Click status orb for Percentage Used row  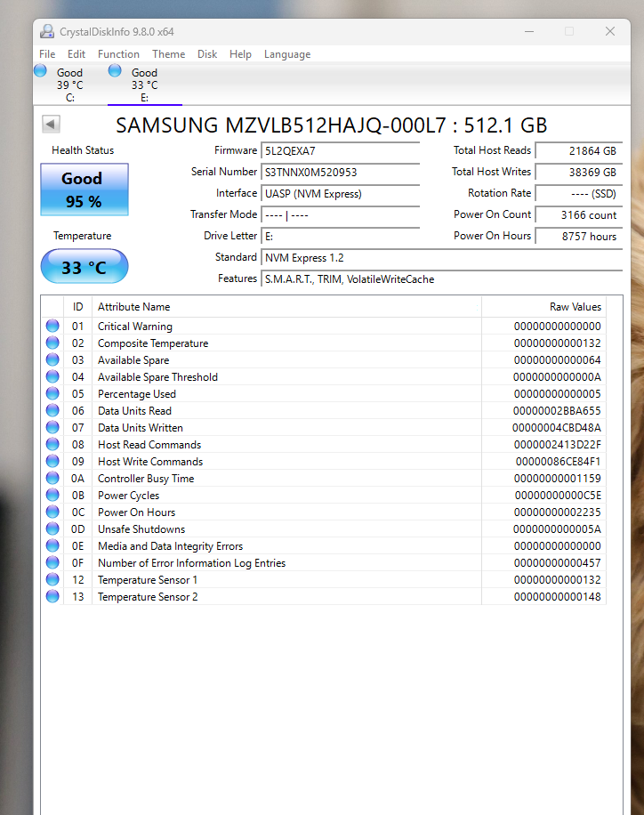click(x=52, y=393)
